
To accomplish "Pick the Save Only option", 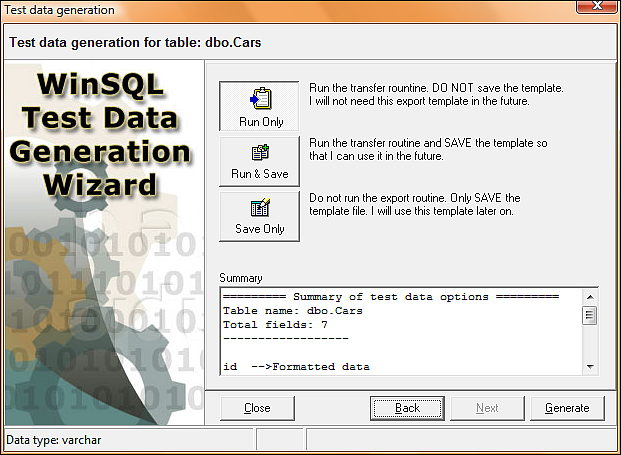I will 259,216.
